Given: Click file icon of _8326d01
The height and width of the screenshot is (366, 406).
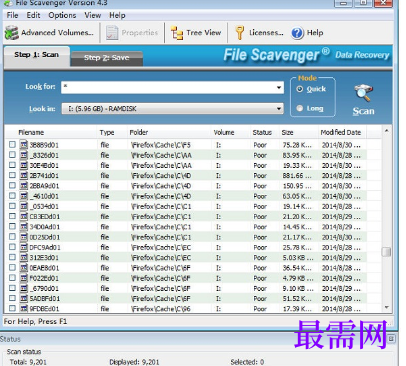Looking at the screenshot, I should click(x=24, y=155).
